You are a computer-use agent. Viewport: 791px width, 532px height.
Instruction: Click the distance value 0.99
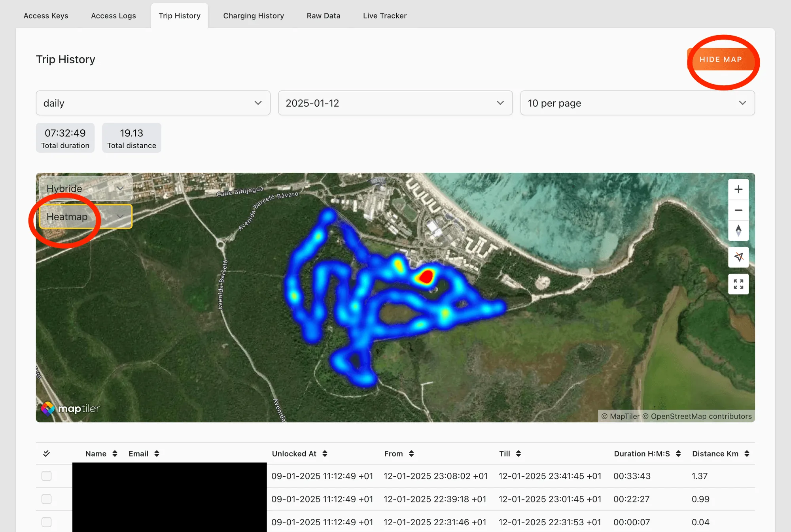[x=700, y=499]
